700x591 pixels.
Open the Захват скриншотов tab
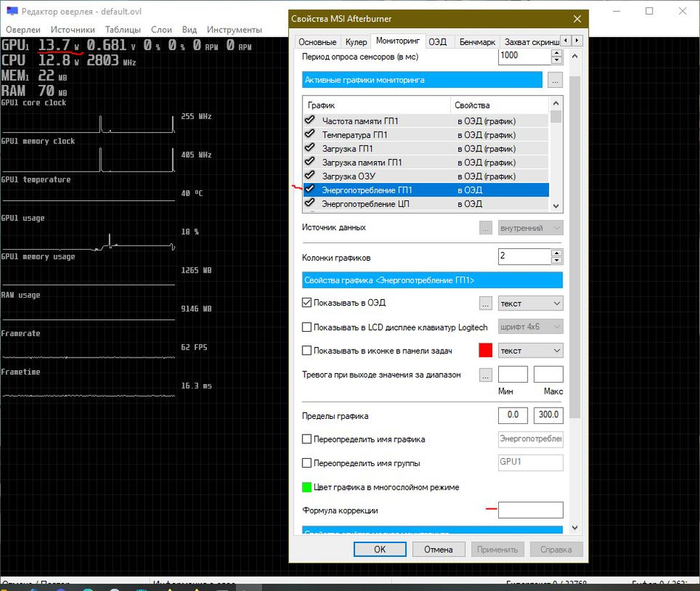tap(531, 42)
